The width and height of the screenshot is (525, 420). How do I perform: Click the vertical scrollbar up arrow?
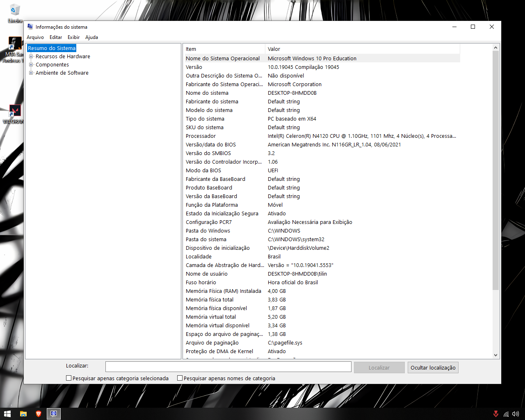(x=495, y=48)
